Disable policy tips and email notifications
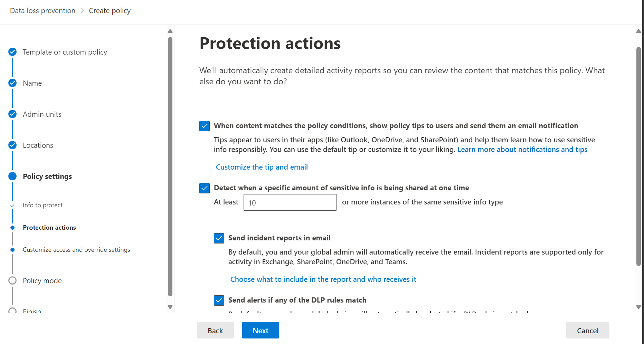 [x=204, y=126]
